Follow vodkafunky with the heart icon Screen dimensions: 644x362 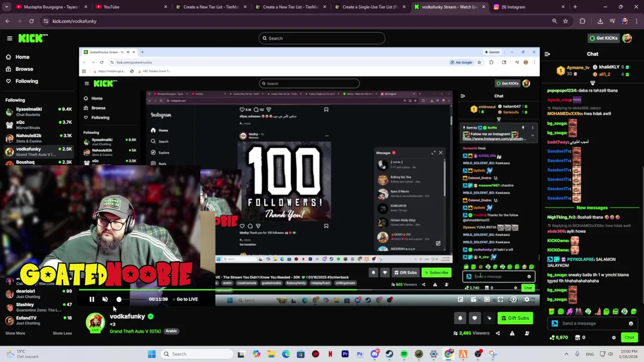click(x=474, y=318)
